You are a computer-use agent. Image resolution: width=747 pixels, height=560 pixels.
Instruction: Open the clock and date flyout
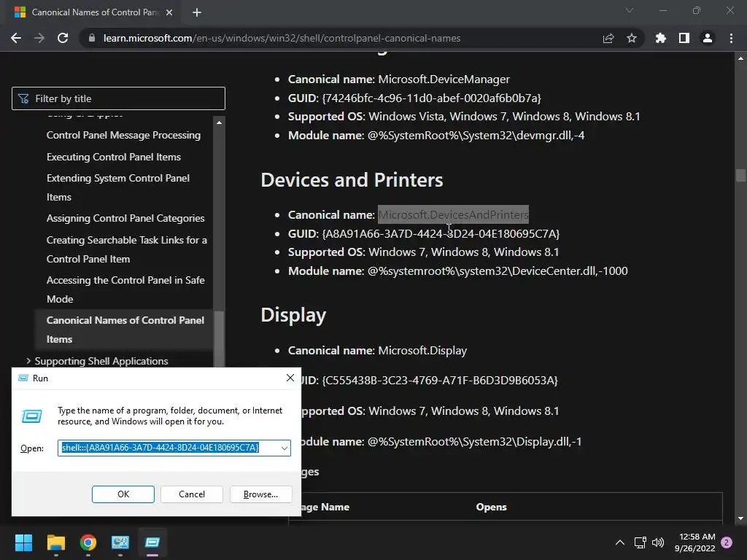click(x=694, y=542)
